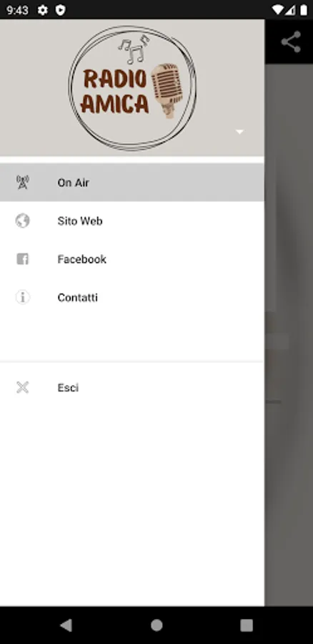
Task: Tap the globe icon for Sito Web
Action: coord(23,220)
